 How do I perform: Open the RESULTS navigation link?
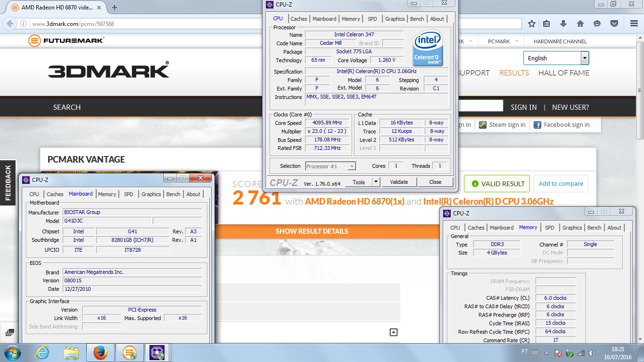pos(514,73)
